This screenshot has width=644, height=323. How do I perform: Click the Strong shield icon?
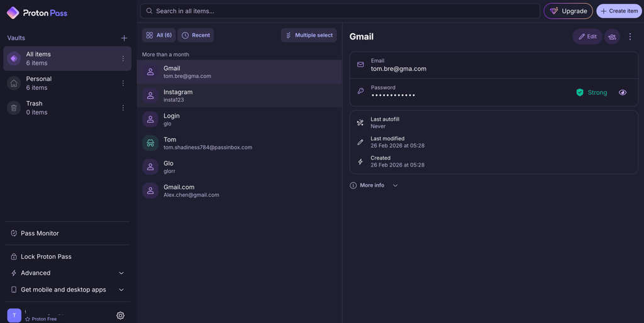579,92
